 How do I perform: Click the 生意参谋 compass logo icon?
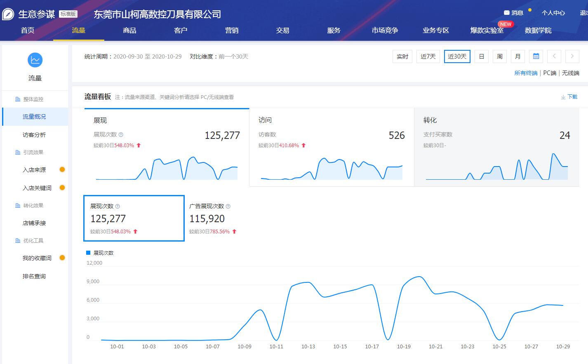click(8, 14)
